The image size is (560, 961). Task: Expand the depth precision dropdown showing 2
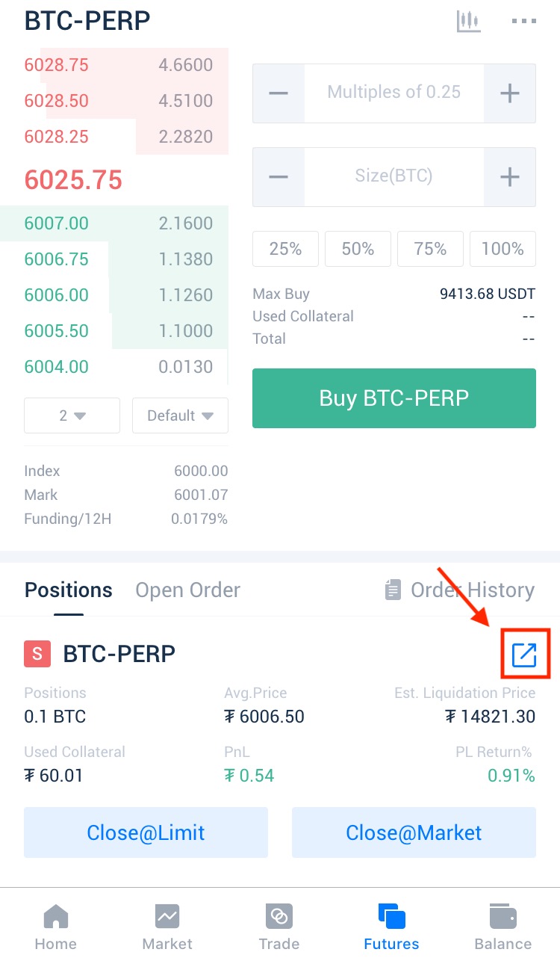pos(72,415)
